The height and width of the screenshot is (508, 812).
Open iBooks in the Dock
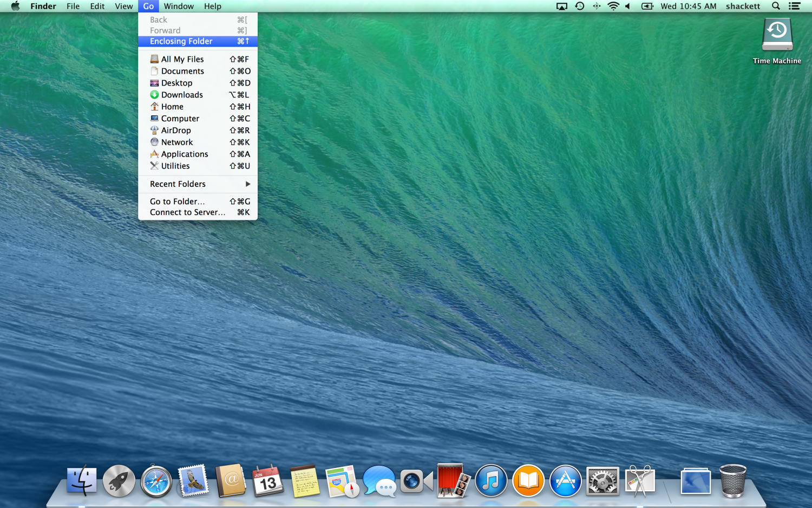click(x=528, y=481)
